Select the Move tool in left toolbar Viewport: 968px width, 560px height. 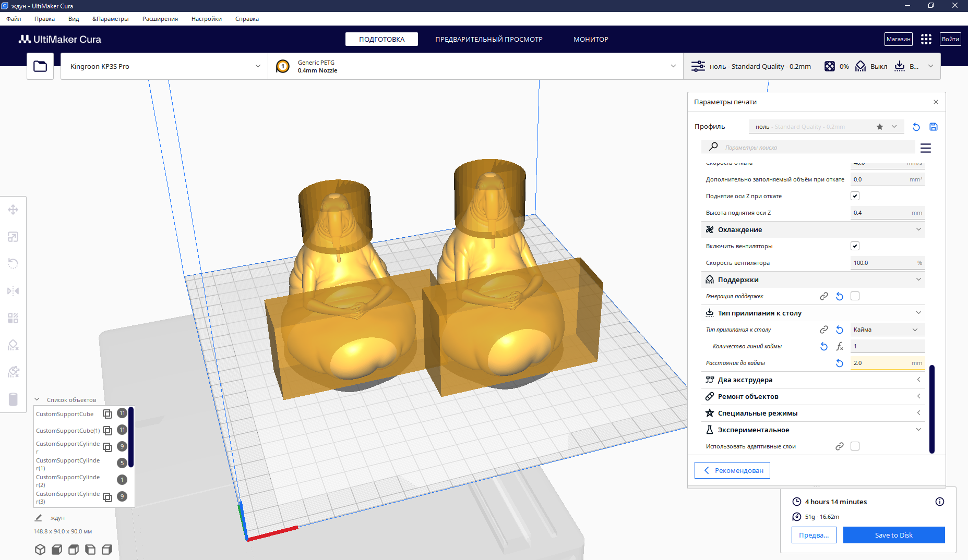pos(13,210)
